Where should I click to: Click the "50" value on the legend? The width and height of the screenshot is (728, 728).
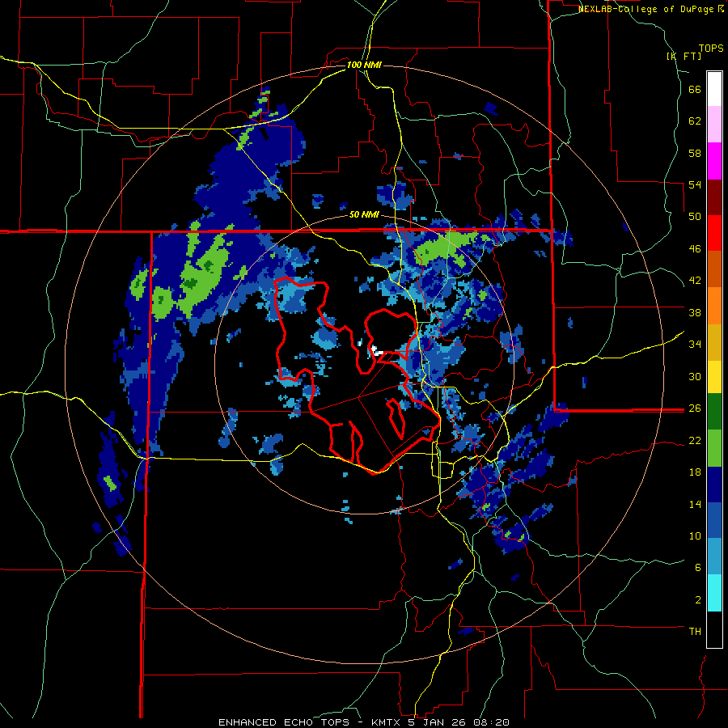pyautogui.click(x=695, y=217)
